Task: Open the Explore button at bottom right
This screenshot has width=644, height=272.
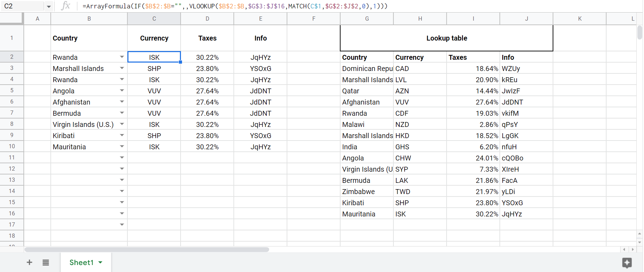Action: click(x=627, y=263)
